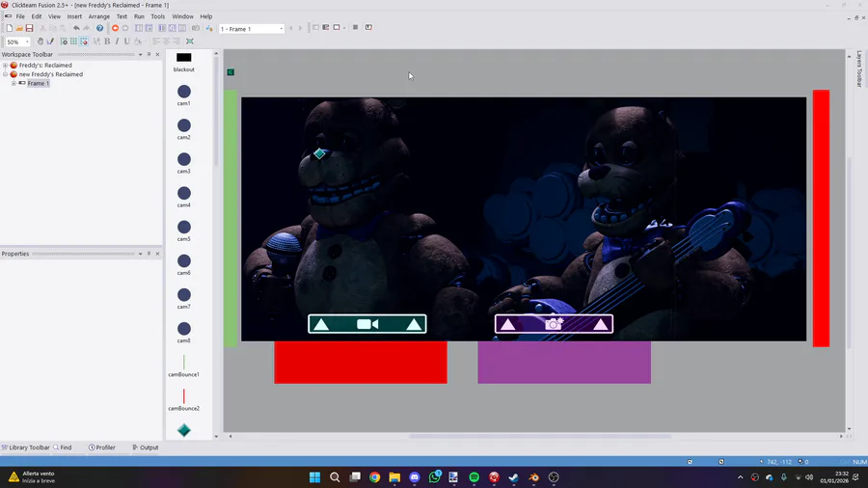Image resolution: width=868 pixels, height=488 pixels.
Task: Switch to the Profiler tab
Action: click(x=102, y=447)
